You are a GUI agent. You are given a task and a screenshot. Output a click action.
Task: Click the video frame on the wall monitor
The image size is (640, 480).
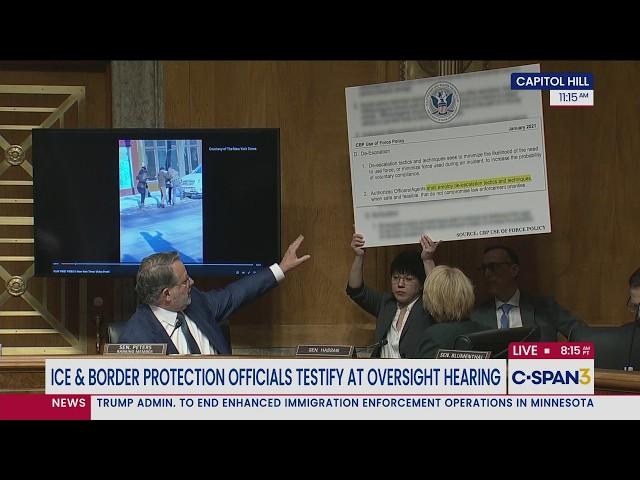coord(161,200)
